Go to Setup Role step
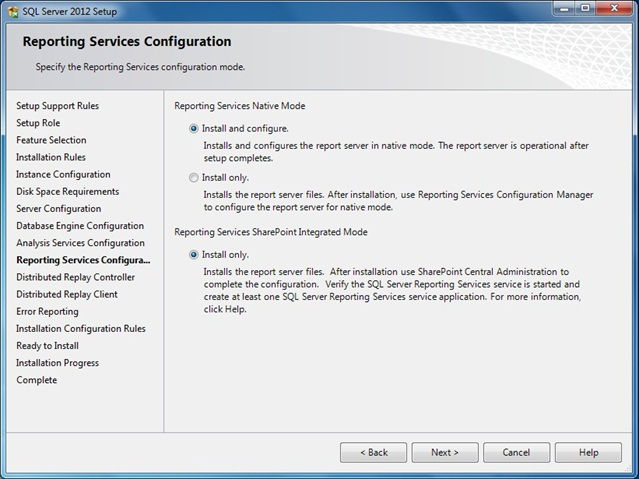Viewport: 639px width, 479px height. (38, 123)
